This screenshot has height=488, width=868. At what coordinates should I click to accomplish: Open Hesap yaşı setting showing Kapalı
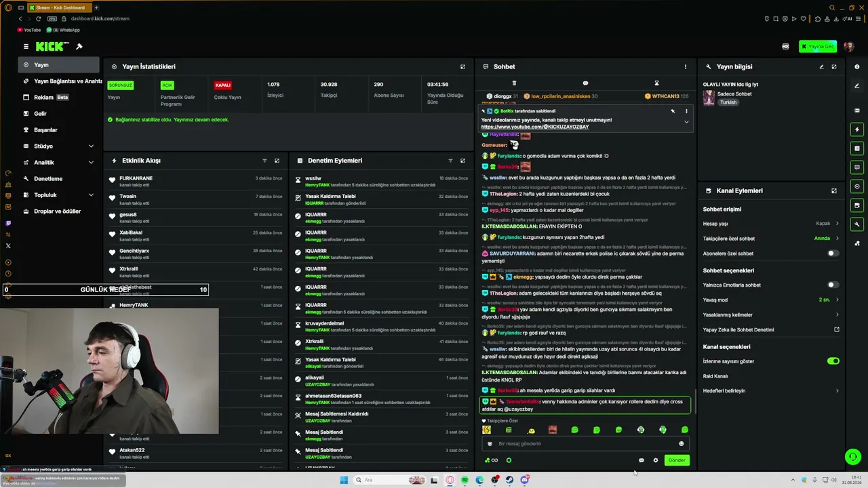pyautogui.click(x=771, y=224)
